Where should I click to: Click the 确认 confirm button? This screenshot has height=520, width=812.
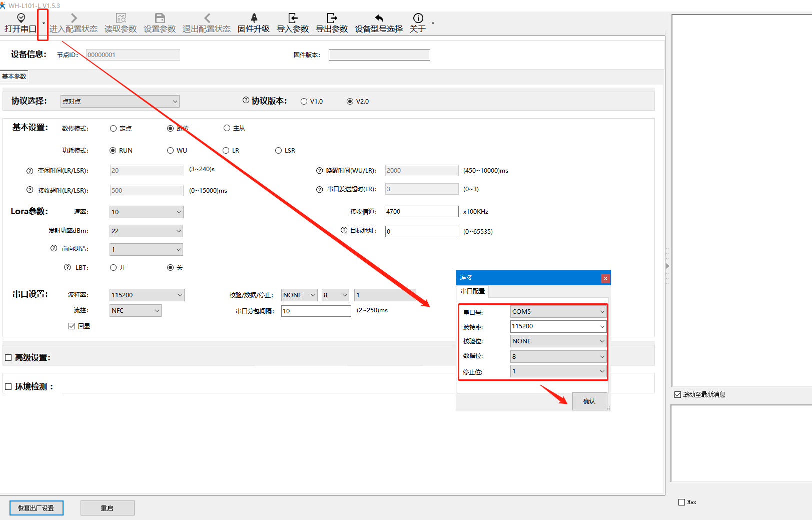tap(589, 401)
